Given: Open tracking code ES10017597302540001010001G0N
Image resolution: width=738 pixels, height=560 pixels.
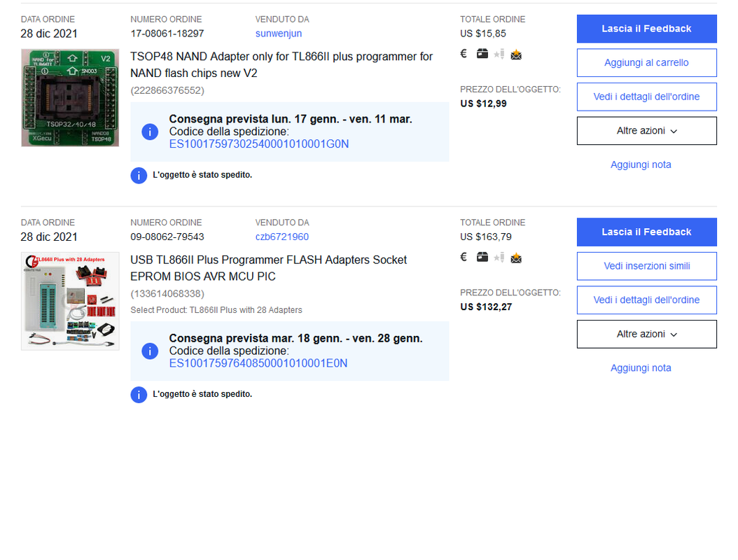Looking at the screenshot, I should click(x=259, y=144).
